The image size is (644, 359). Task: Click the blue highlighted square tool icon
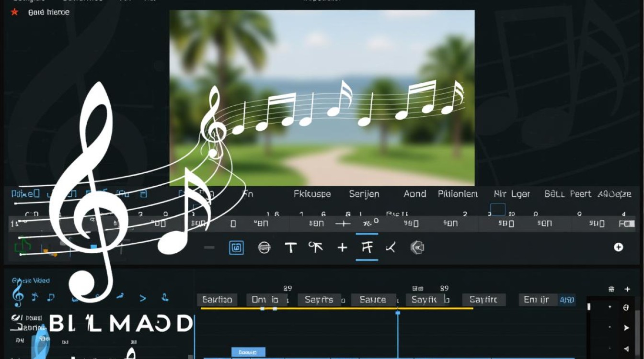click(x=237, y=247)
